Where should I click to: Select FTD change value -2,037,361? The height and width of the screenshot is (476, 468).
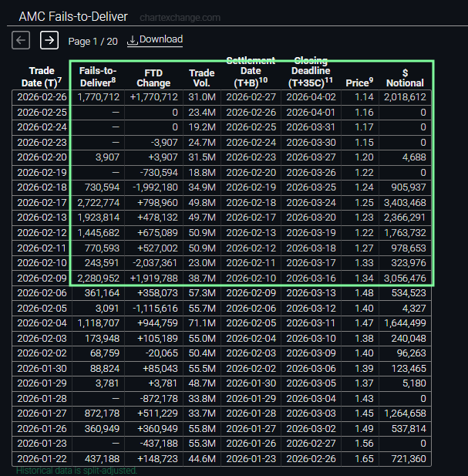[x=155, y=263]
